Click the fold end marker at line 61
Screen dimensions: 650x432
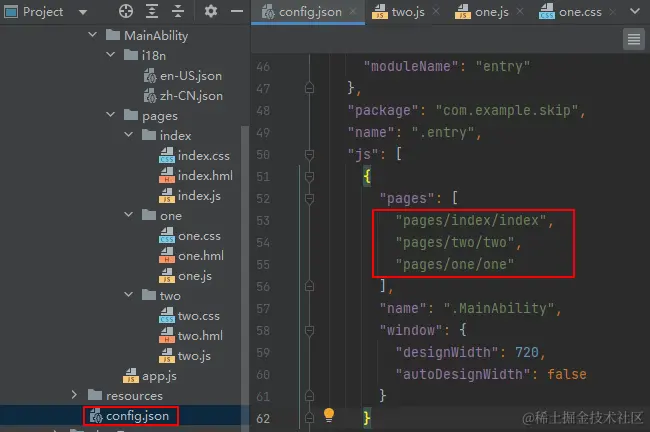[309, 396]
